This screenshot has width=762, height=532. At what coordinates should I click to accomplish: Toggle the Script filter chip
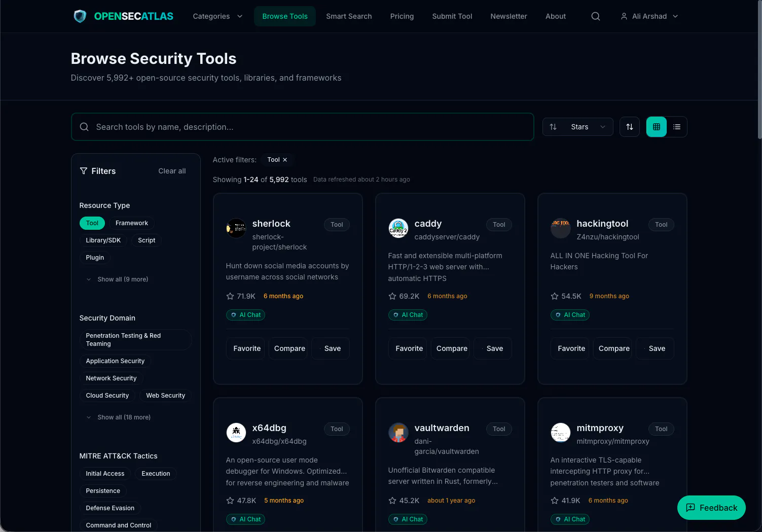click(x=147, y=240)
